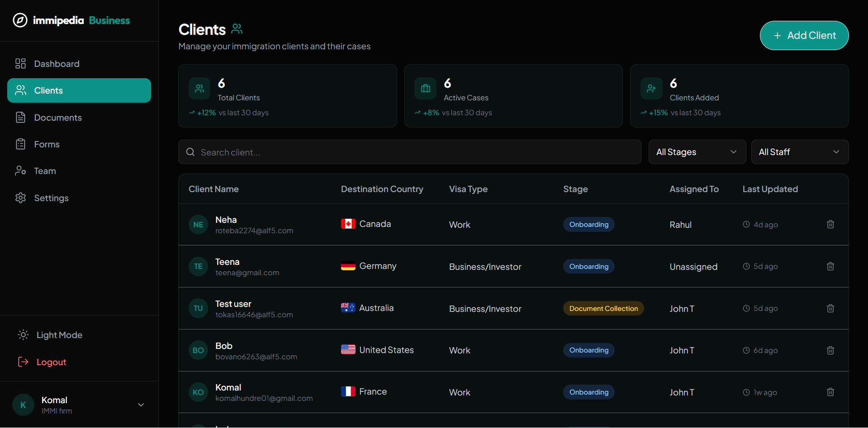Viewport: 868px width, 428px height.
Task: Click the Add Client button
Action: 804,35
